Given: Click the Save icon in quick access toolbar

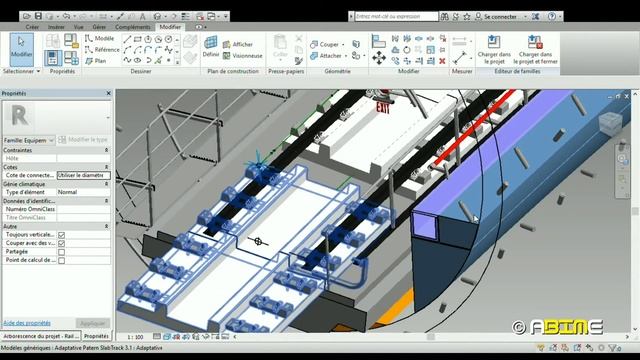Looking at the screenshot, I should point(38,16).
